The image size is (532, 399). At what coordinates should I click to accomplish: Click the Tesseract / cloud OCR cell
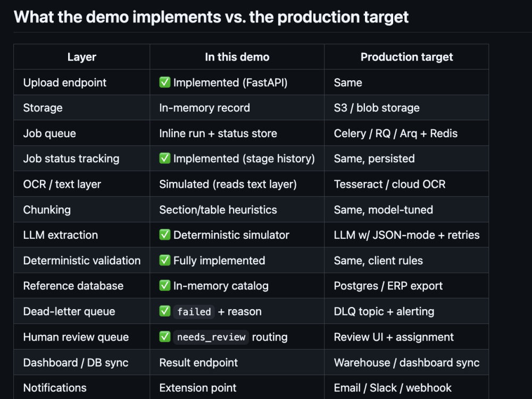point(406,184)
